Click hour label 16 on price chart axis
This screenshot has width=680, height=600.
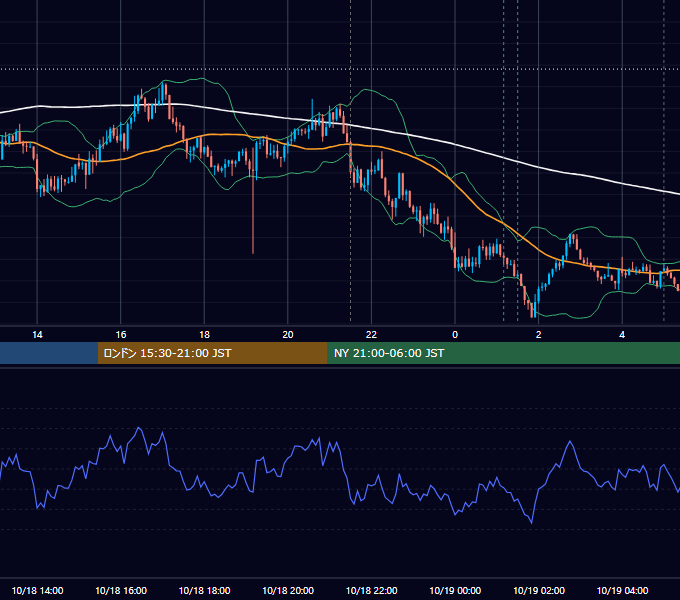pos(121,335)
